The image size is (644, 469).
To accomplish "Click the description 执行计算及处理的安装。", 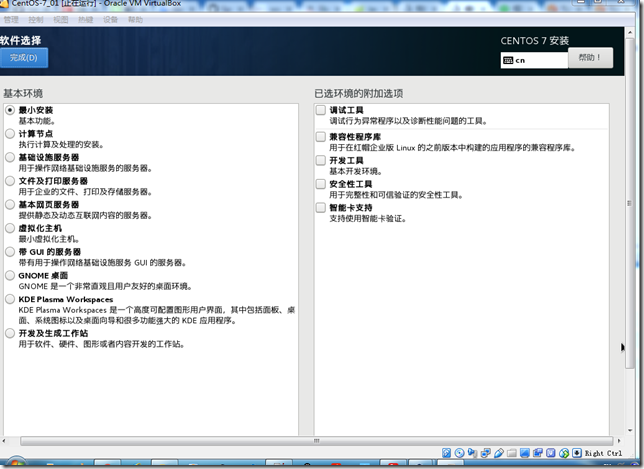I will (x=61, y=145).
